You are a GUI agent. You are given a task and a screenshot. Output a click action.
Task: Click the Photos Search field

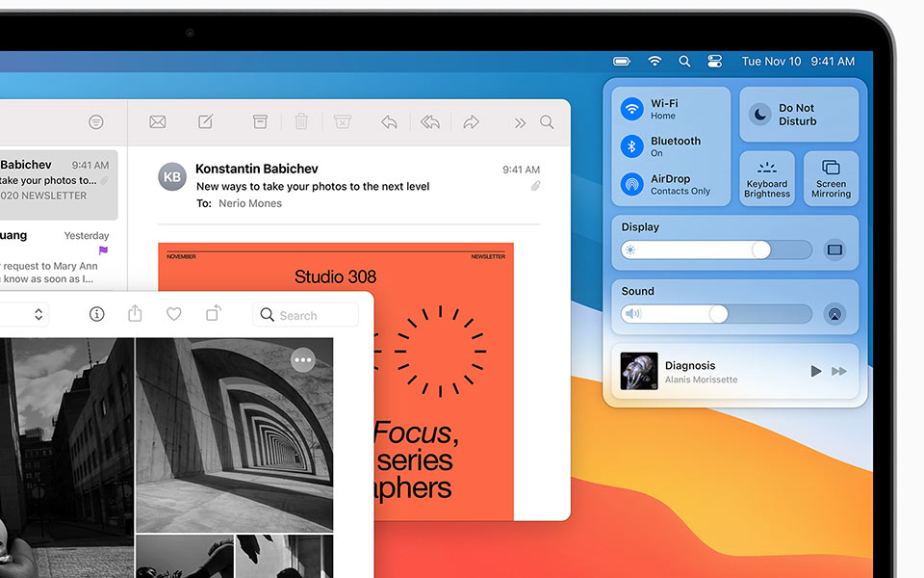coord(305,315)
